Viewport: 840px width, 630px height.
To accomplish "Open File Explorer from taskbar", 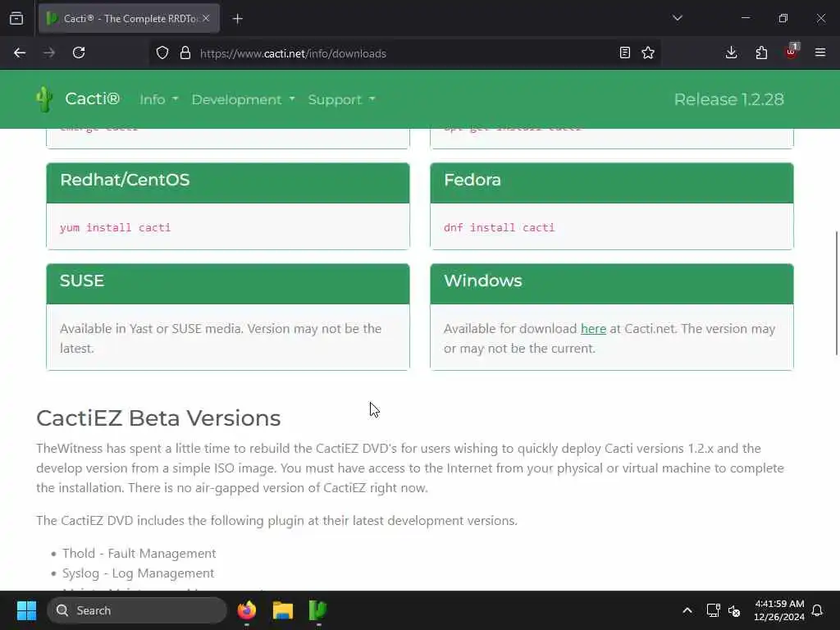I will 283,610.
